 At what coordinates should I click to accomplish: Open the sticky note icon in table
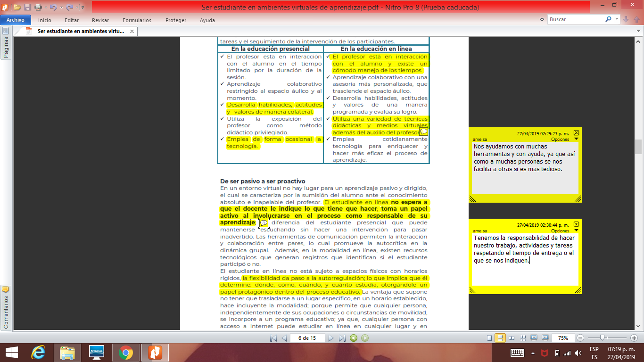click(x=423, y=132)
